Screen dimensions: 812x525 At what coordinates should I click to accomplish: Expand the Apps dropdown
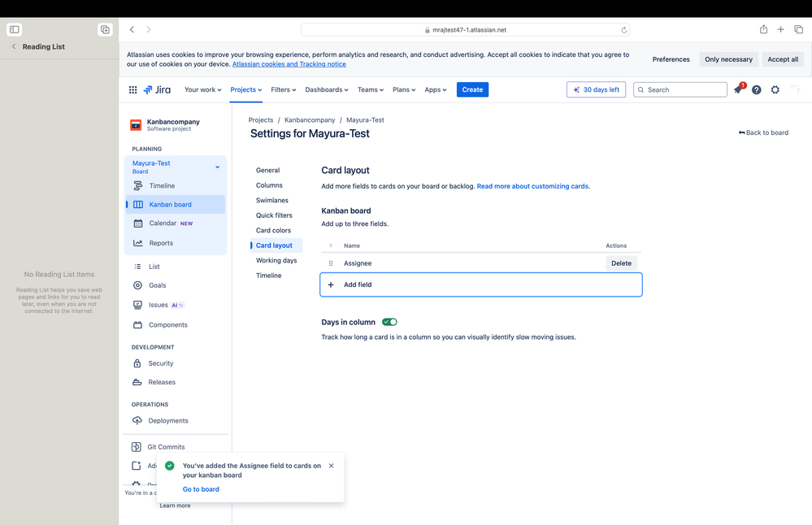[x=436, y=89]
